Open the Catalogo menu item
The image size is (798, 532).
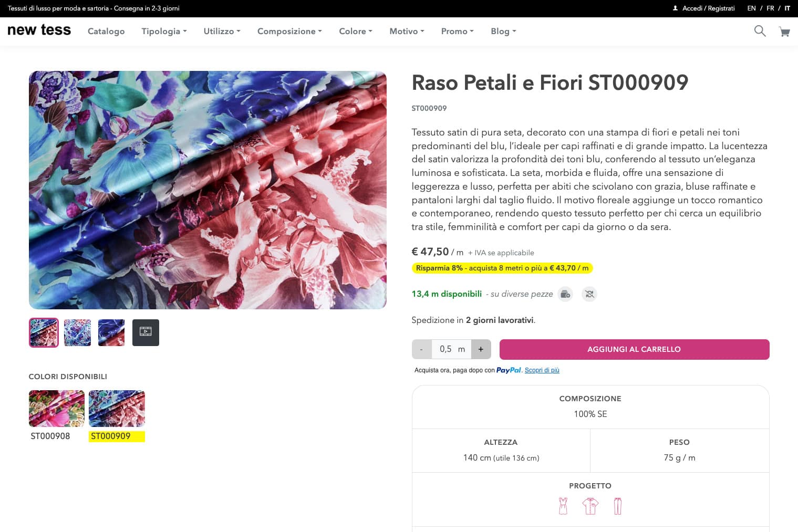106,32
